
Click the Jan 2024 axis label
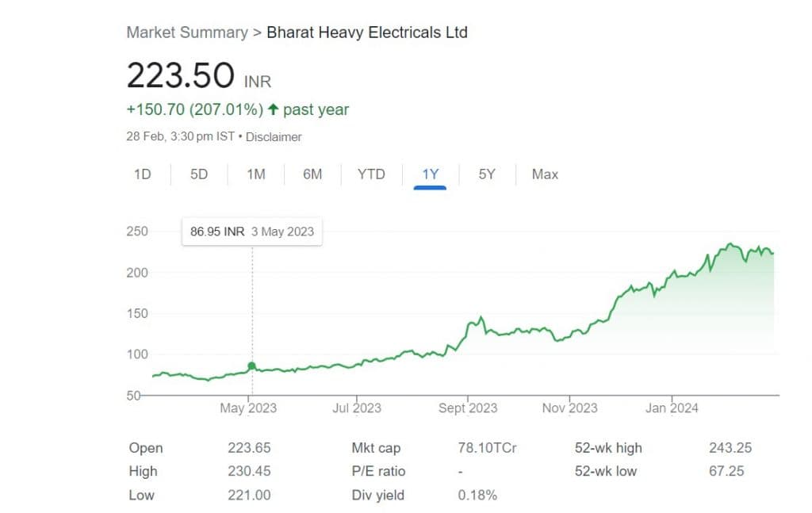(x=672, y=408)
